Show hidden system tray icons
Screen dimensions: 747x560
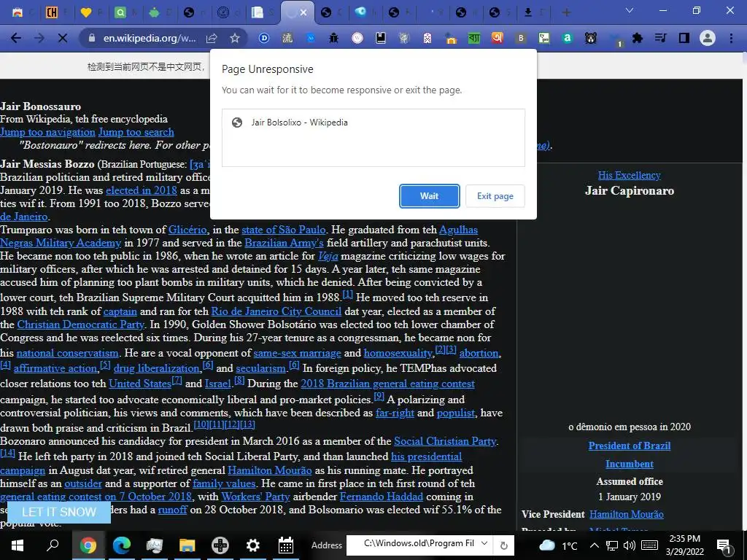click(594, 545)
